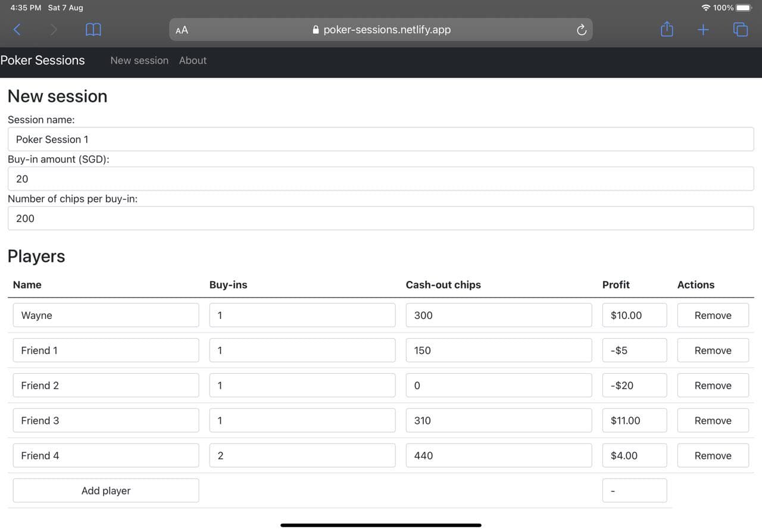Edit Friend 3's cash-out chips field
This screenshot has width=762, height=532.
click(x=498, y=421)
